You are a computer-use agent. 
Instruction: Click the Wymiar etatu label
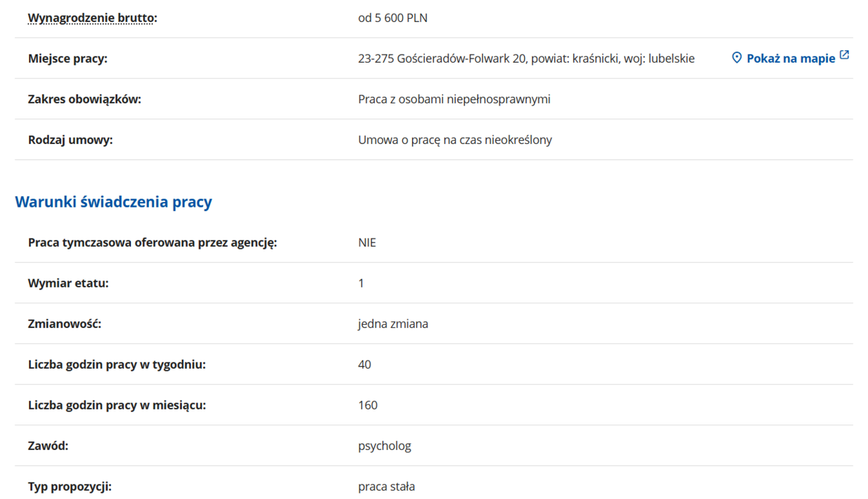[68, 283]
